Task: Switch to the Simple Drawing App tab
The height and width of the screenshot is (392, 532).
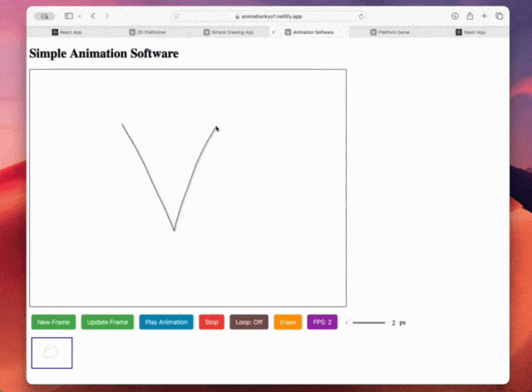Action: pos(229,32)
